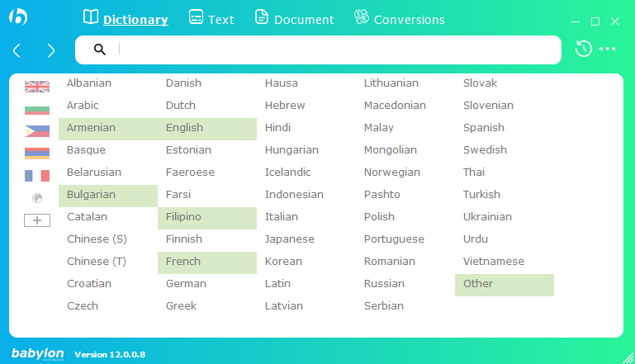Select Italian language
635x364 pixels.
tap(282, 216)
